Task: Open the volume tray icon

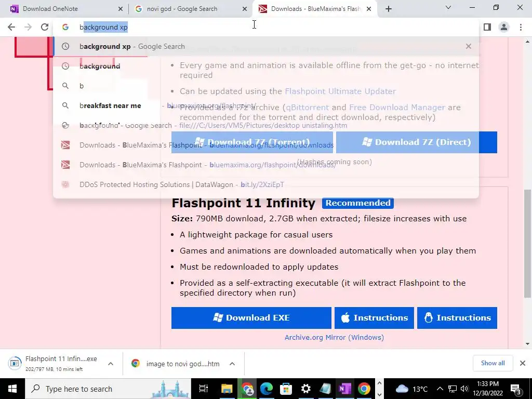Action: (x=464, y=389)
